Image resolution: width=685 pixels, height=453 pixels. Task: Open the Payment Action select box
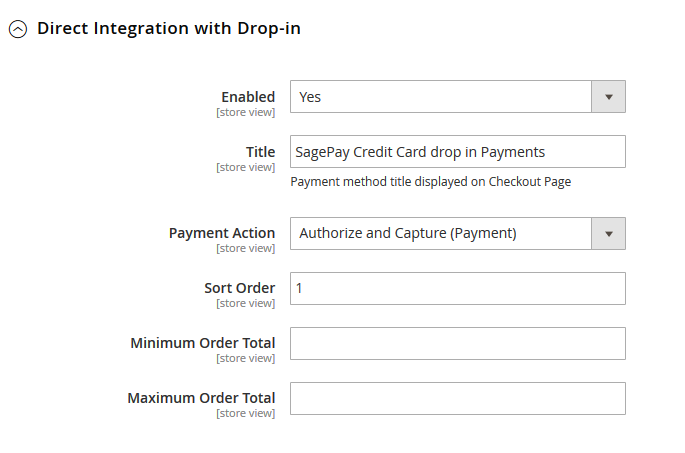(x=441, y=233)
